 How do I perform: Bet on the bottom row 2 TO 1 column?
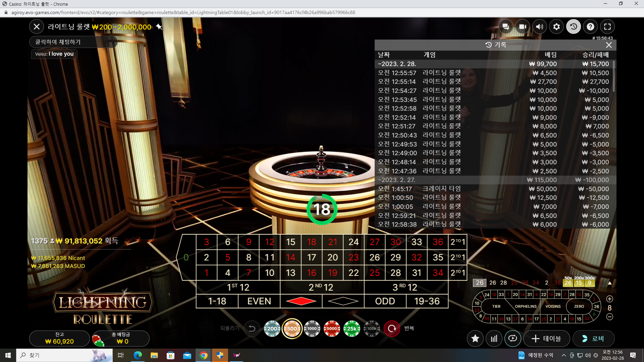click(458, 273)
